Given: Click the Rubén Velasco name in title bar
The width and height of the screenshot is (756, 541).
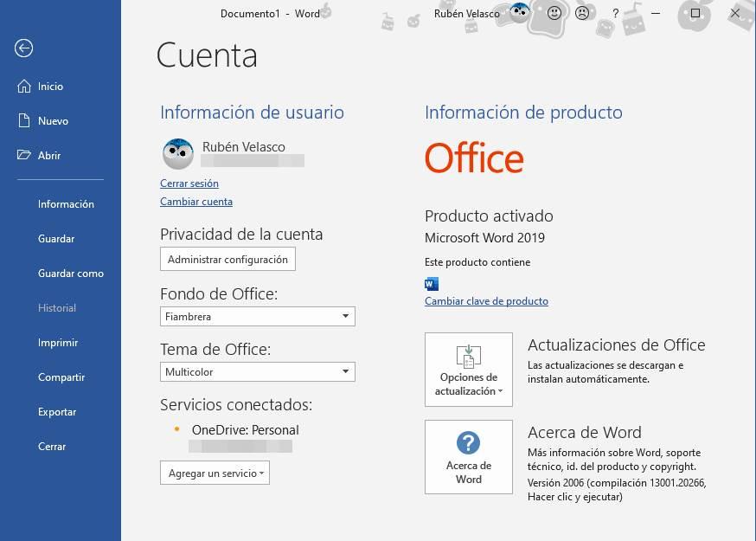Looking at the screenshot, I should coord(467,14).
